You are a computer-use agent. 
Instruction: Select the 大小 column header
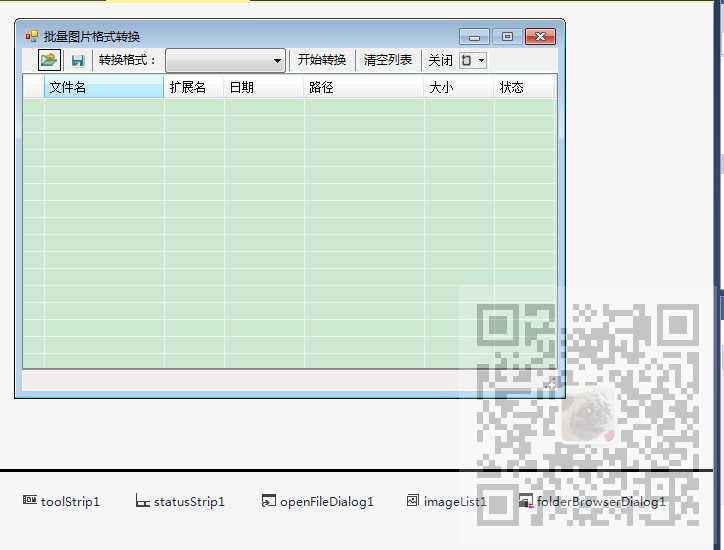point(459,87)
